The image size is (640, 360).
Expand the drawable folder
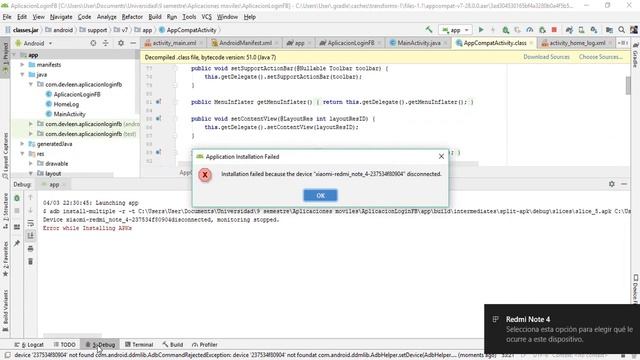(31, 163)
